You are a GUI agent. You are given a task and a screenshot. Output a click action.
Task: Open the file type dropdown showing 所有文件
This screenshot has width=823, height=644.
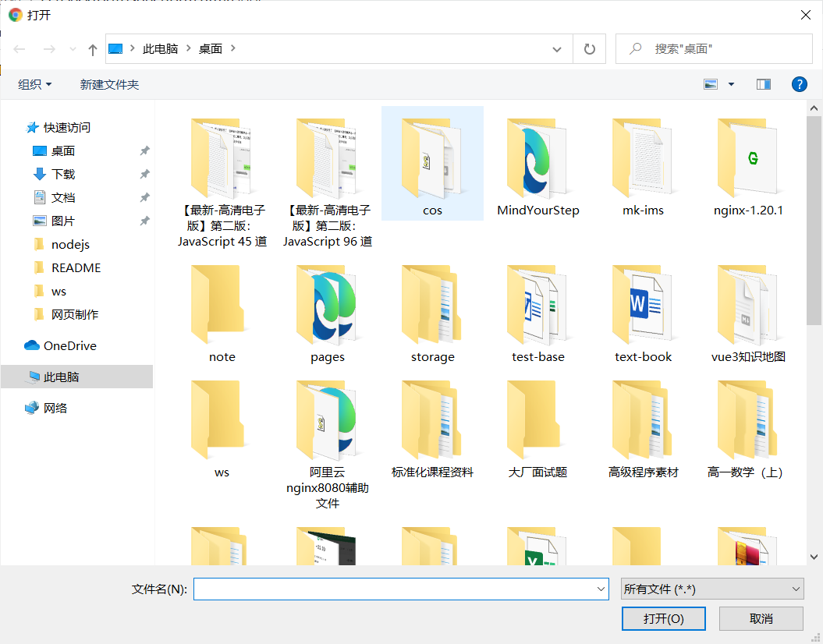point(711,589)
